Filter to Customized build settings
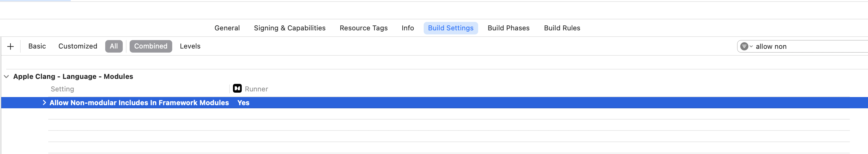Viewport: 868px width, 154px height. point(78,47)
